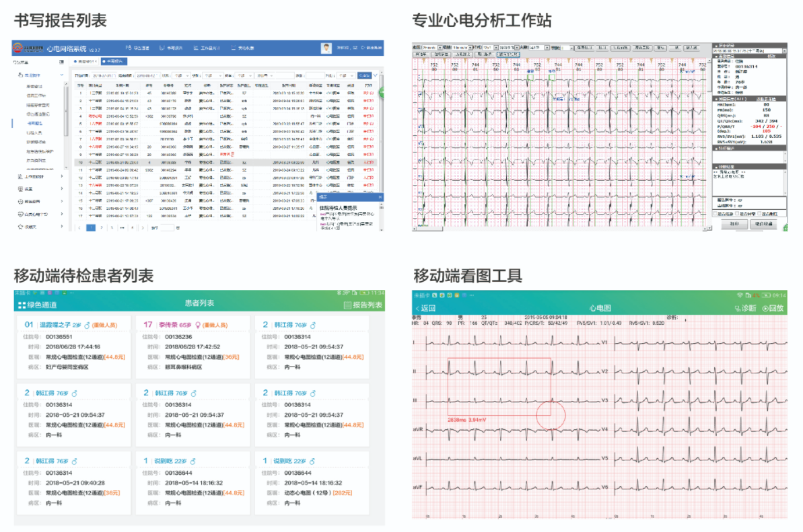Image resolution: width=803 pixels, height=532 pixels.
Task: Click the chevron icon right of blue search button
Action: coord(376,75)
